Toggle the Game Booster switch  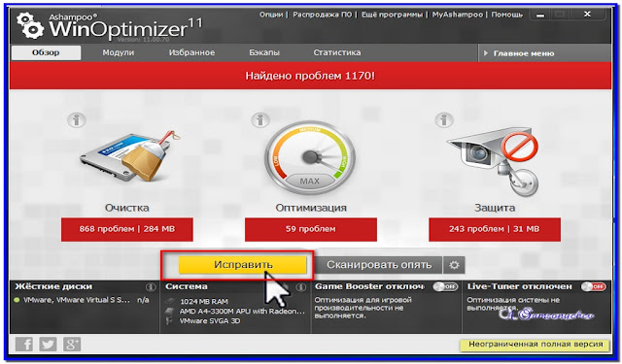(445, 286)
